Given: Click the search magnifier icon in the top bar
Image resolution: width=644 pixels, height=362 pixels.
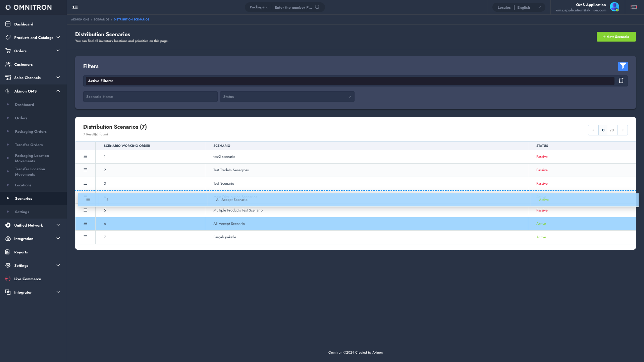Looking at the screenshot, I should (x=317, y=7).
